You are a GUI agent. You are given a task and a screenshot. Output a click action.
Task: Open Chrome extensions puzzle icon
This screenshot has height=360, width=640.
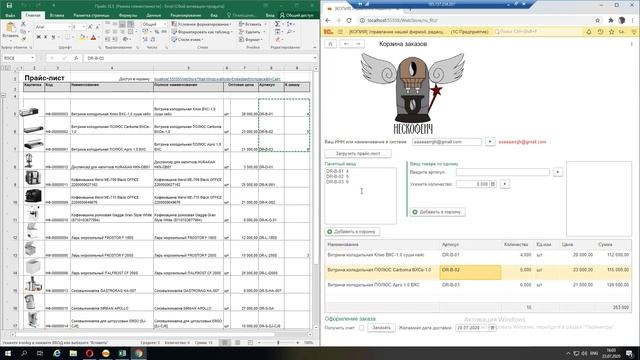pos(611,20)
